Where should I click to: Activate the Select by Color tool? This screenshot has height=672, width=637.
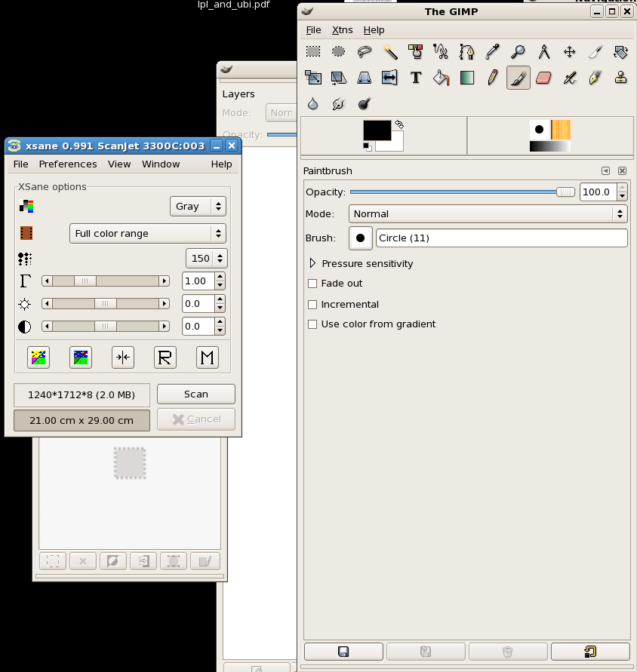click(415, 52)
